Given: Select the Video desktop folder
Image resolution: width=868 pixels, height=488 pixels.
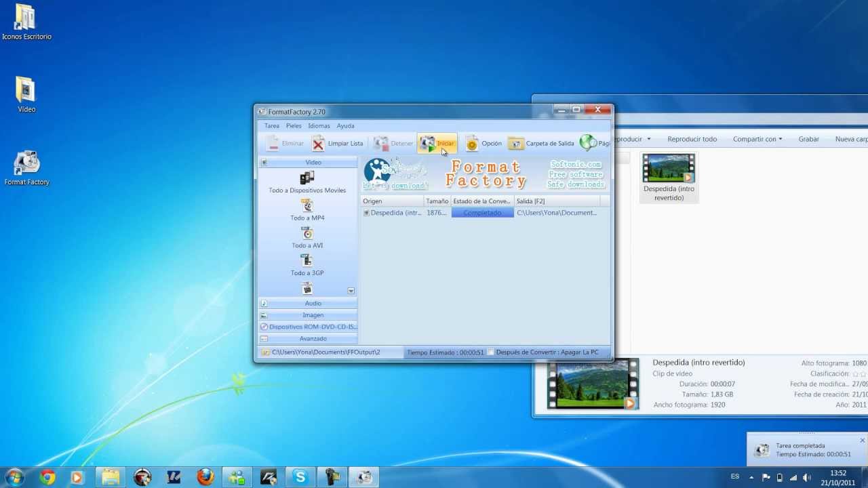Looking at the screenshot, I should click(26, 94).
